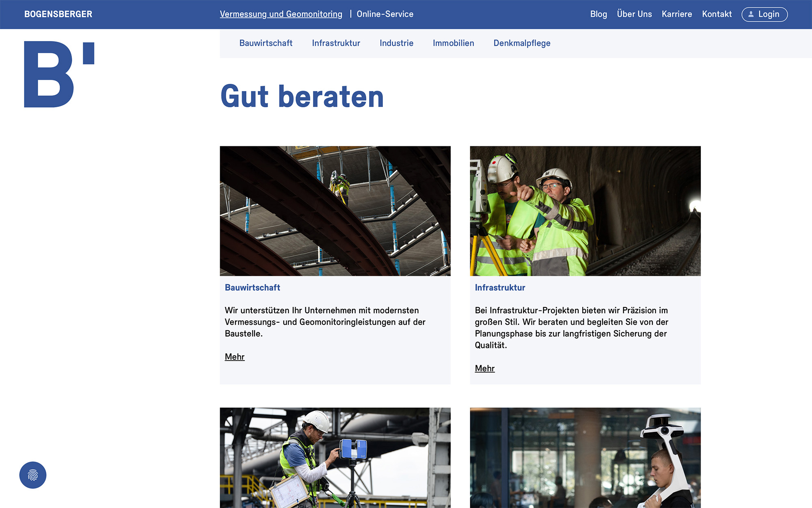Click the Infrastruktur description text
The image size is (812, 508).
pos(572,328)
